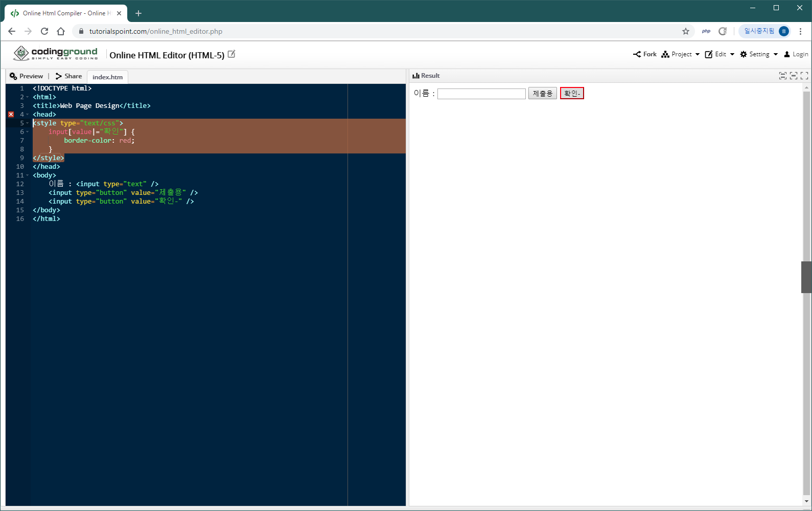Bookmark this page with star icon
The height and width of the screenshot is (511, 812).
pos(686,31)
